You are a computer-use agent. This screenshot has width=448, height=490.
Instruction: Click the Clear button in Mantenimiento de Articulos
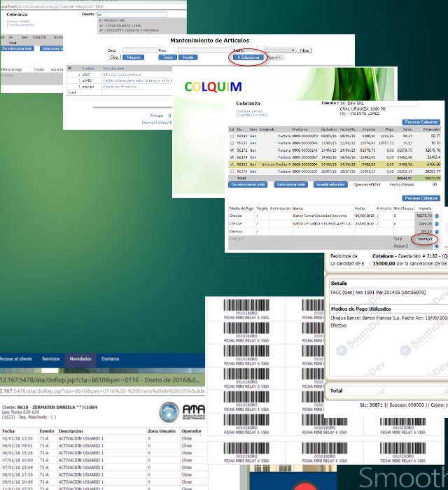click(114, 57)
